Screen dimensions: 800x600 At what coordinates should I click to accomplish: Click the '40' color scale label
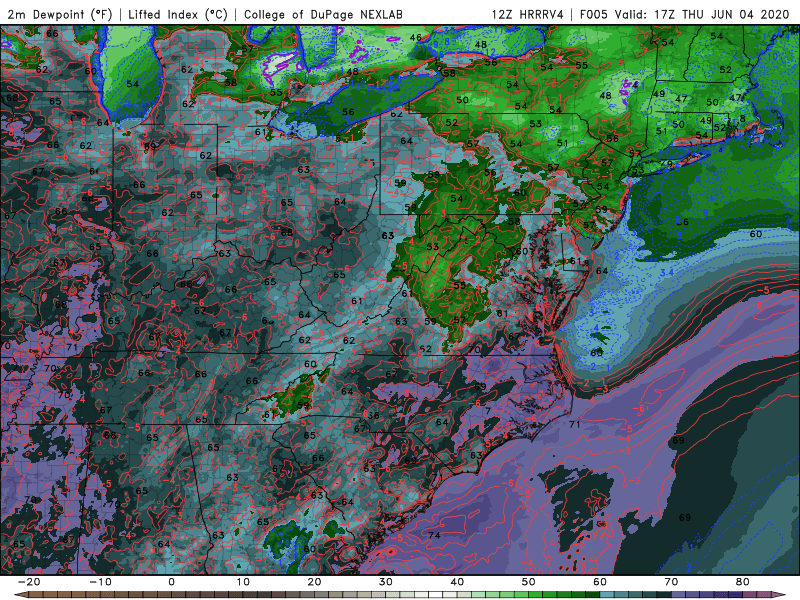(x=457, y=582)
